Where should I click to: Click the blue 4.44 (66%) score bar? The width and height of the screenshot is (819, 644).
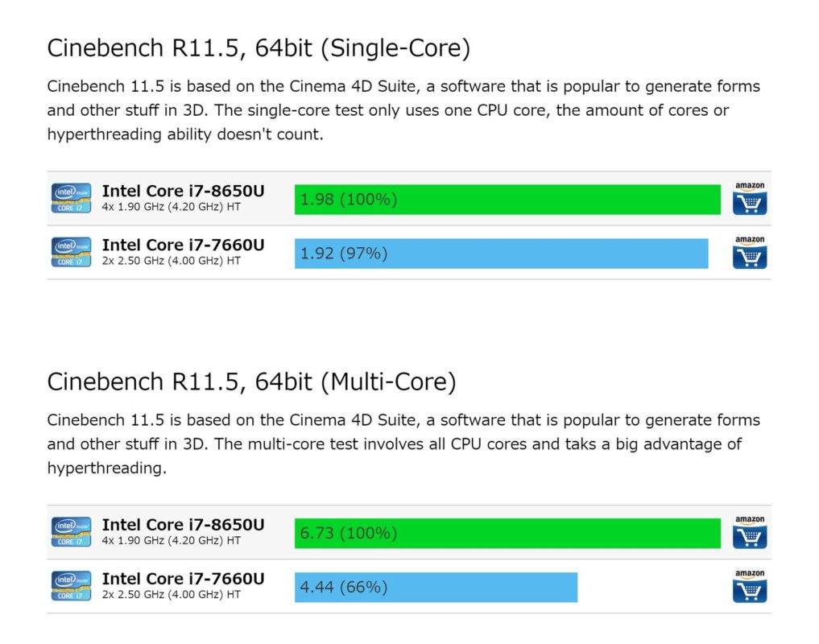(436, 587)
